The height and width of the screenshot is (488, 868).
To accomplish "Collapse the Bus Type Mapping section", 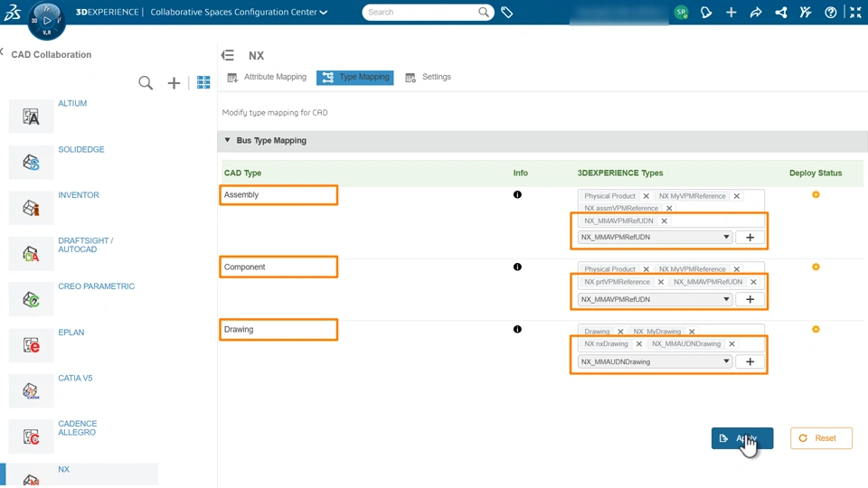I will tap(227, 140).
